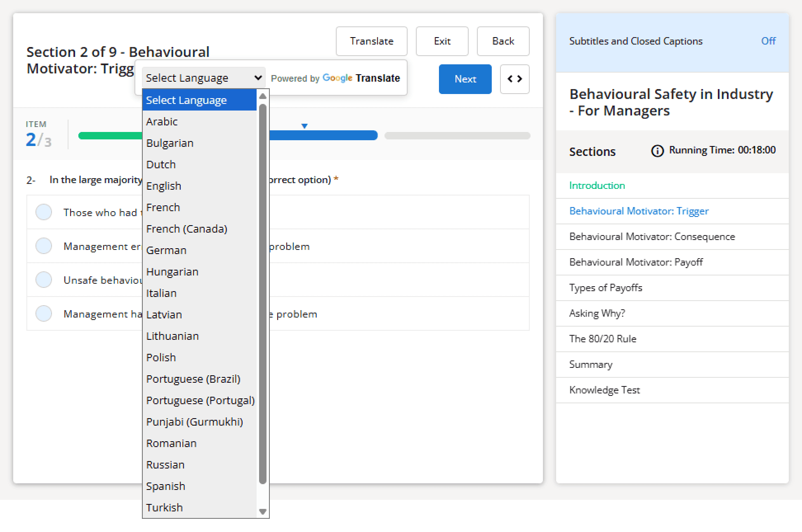Choose Spanish from the list

[200, 486]
